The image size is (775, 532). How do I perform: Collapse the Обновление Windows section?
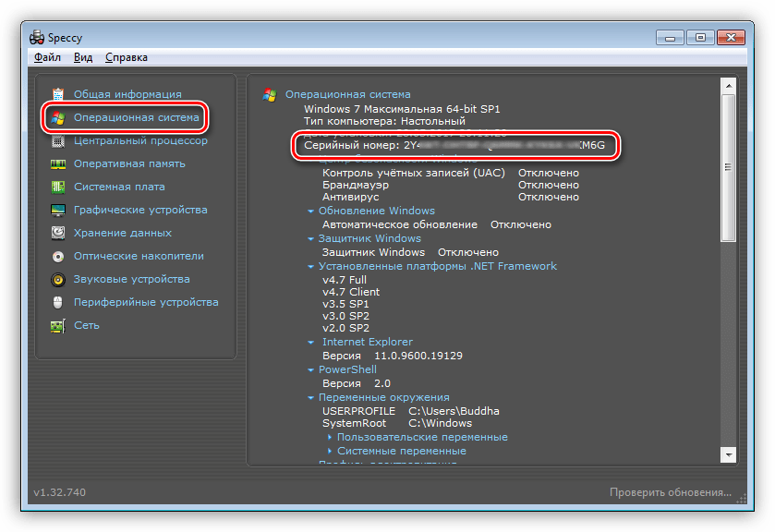(311, 212)
